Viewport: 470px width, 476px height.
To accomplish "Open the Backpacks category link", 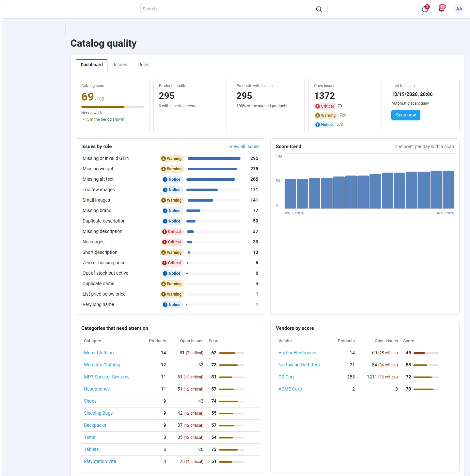I will click(x=95, y=425).
